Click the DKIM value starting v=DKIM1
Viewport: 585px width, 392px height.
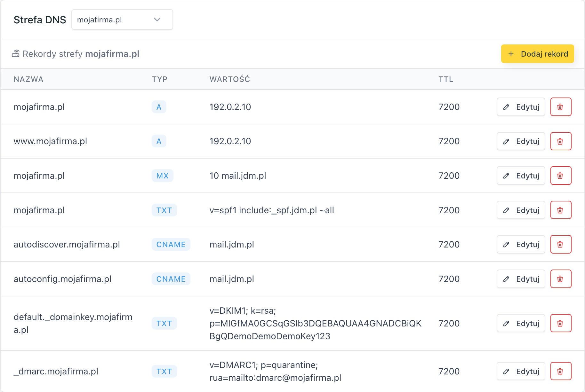316,323
